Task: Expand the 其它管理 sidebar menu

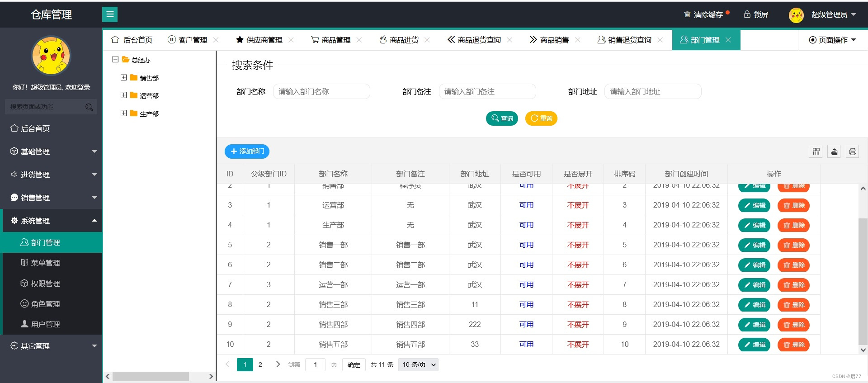Action: pyautogui.click(x=51, y=346)
